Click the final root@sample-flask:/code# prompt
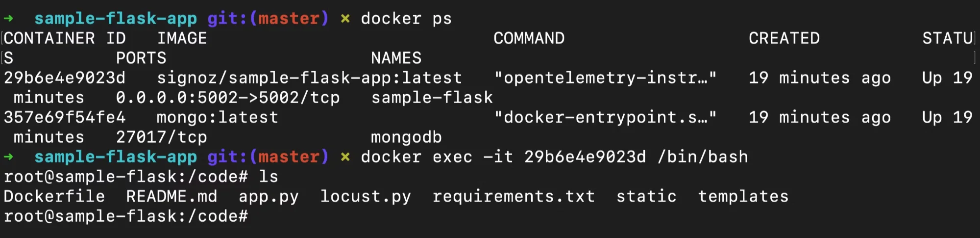The width and height of the screenshot is (980, 238). (126, 216)
